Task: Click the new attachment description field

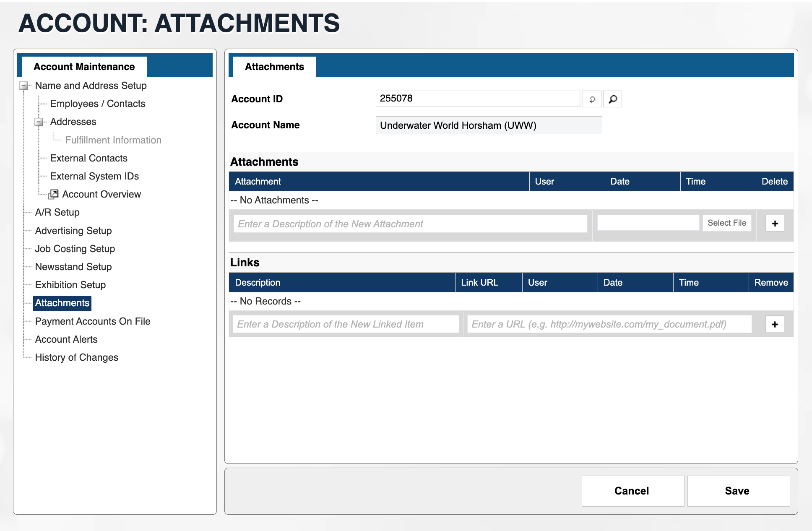Action: click(x=410, y=224)
